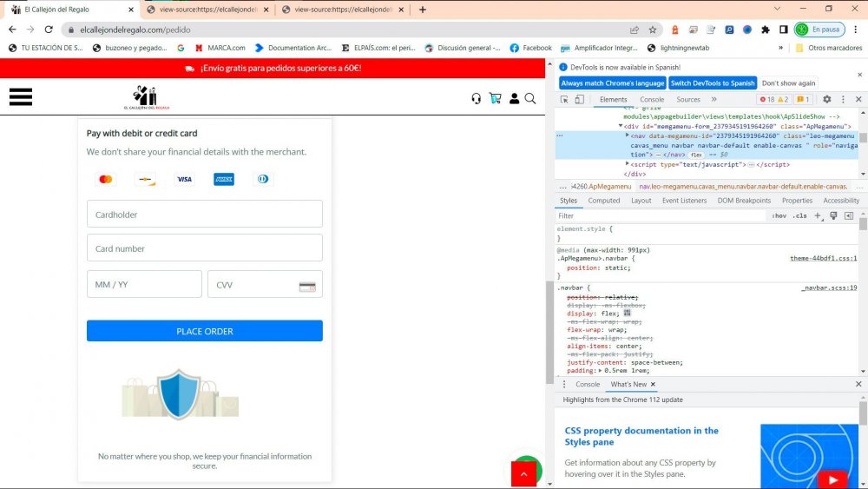The width and height of the screenshot is (868, 489).
Task: Activate the DevTools inspect element picker
Action: pos(564,99)
